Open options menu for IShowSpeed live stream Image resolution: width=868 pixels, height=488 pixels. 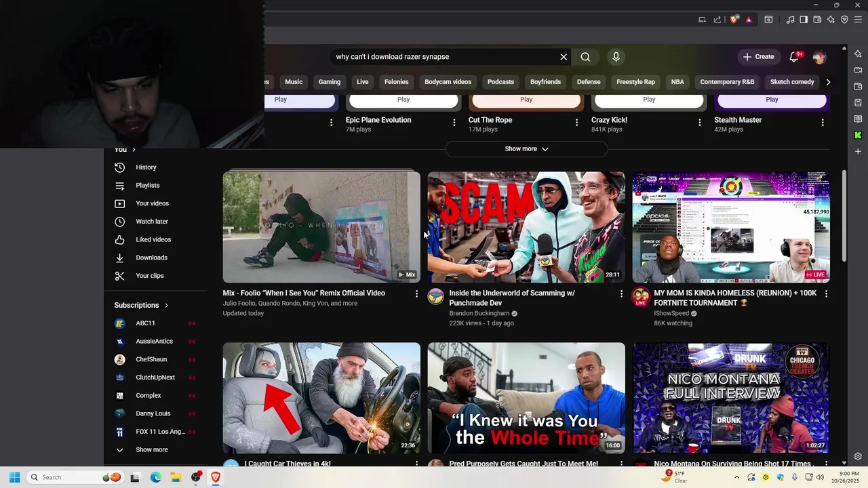point(826,293)
